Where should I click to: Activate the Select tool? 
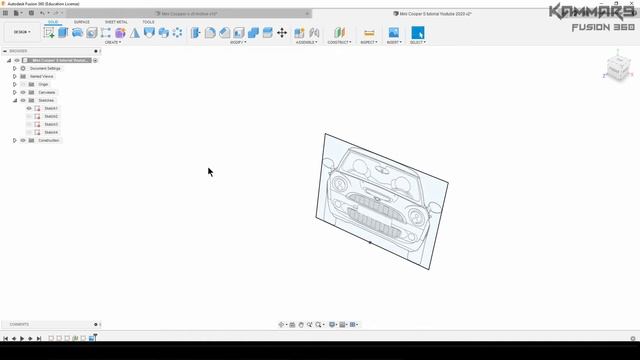[x=418, y=33]
